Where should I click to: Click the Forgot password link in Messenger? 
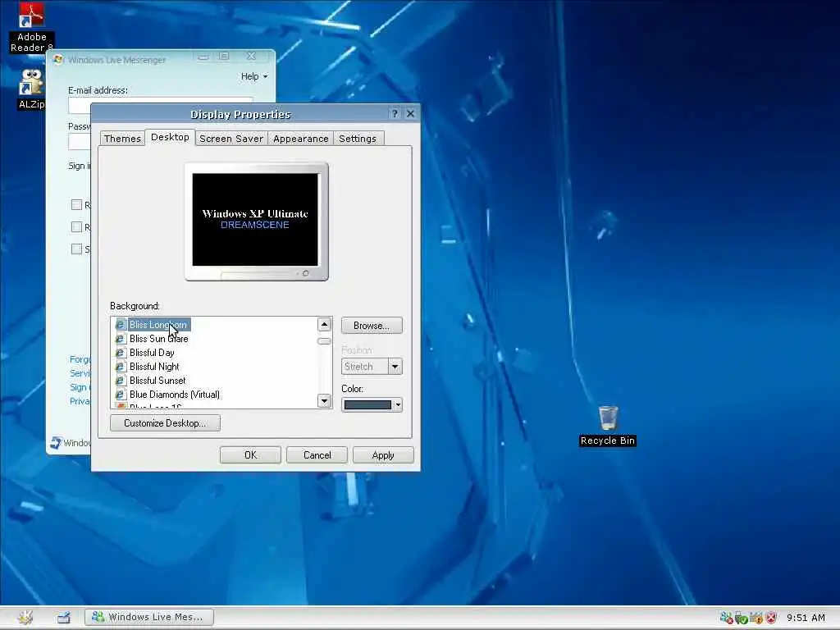pyautogui.click(x=80, y=359)
